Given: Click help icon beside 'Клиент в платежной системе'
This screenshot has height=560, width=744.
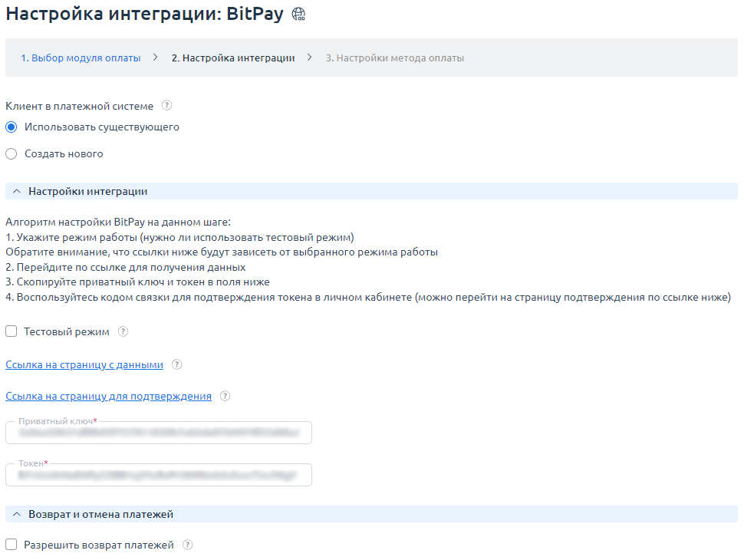Looking at the screenshot, I should click(166, 106).
